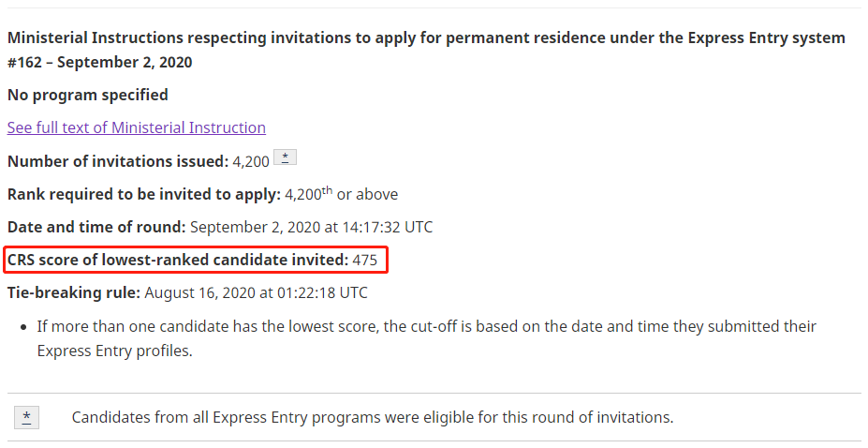Click footnote text "Candidates from all Express Entry programs"
The image size is (868, 448).
225,417
